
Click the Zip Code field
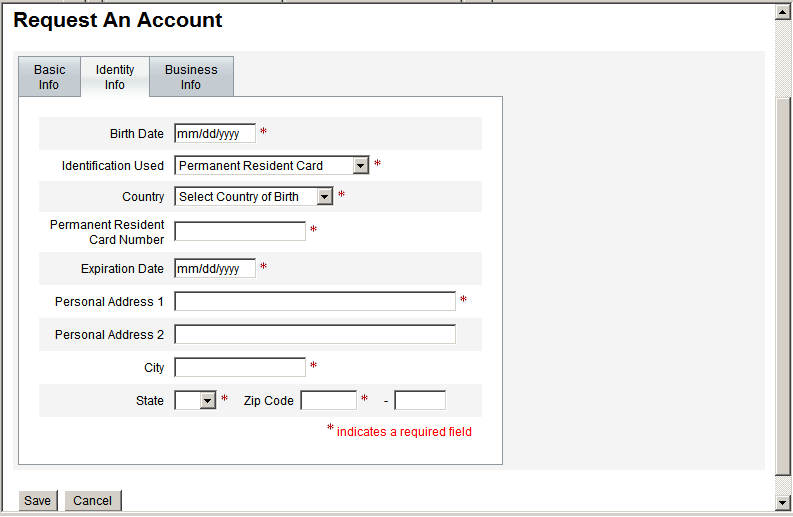click(x=329, y=401)
